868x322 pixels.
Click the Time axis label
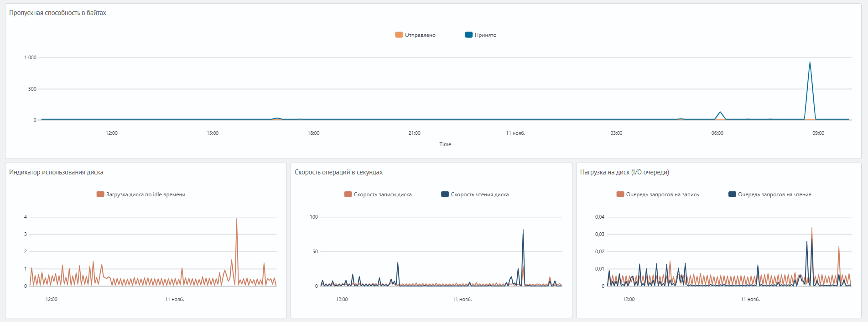point(445,144)
